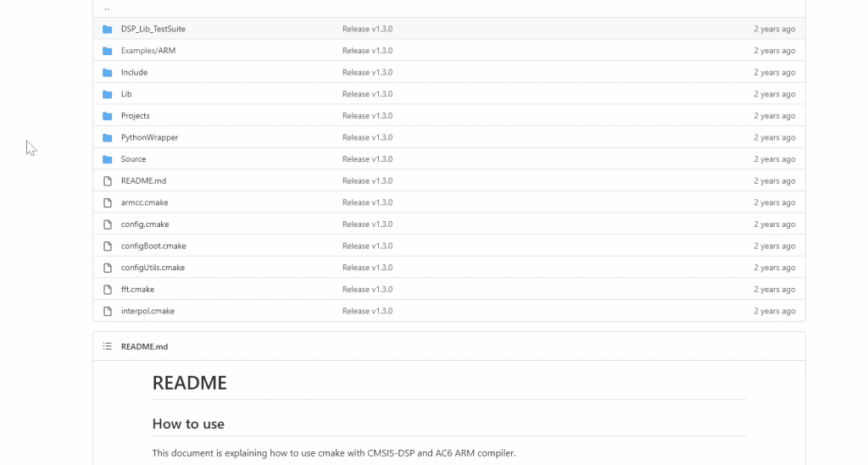Click Release v1.3.0 commit message for fft.cmake

pos(367,290)
